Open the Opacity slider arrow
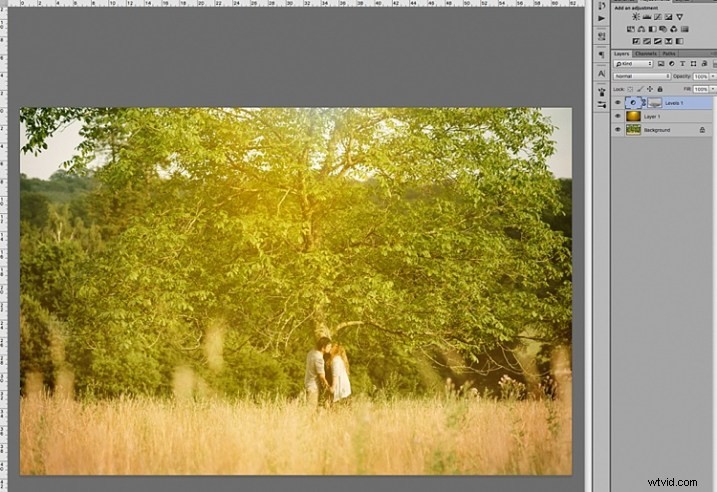 [712, 76]
